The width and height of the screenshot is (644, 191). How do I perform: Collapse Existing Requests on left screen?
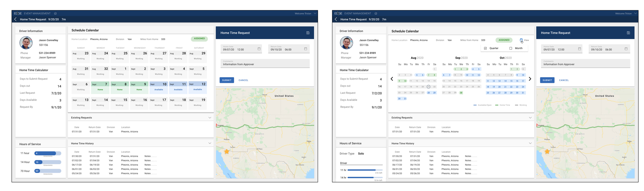pos(210,118)
